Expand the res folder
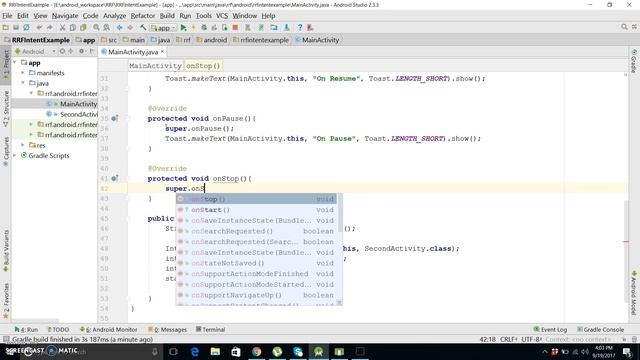 [23, 145]
